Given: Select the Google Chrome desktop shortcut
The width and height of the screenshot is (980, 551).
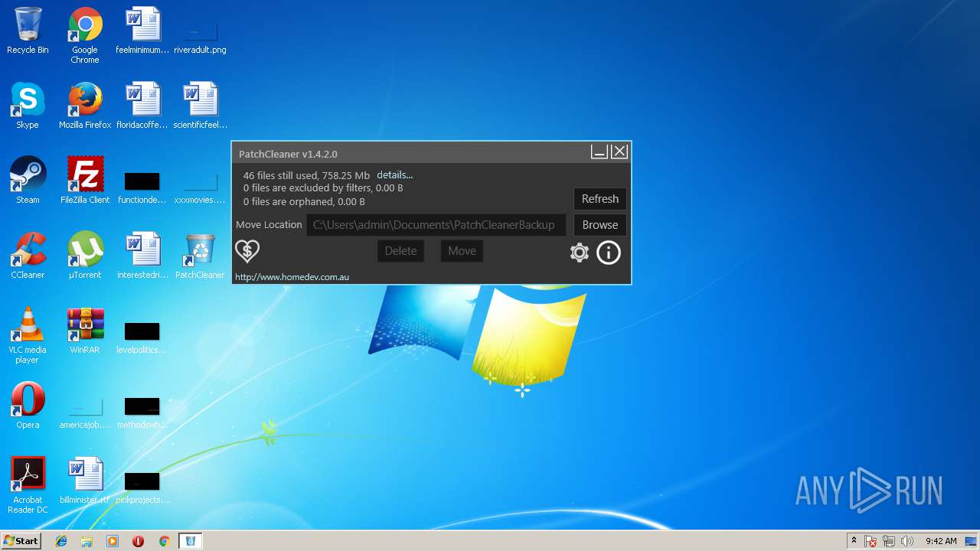Looking at the screenshot, I should (85, 35).
